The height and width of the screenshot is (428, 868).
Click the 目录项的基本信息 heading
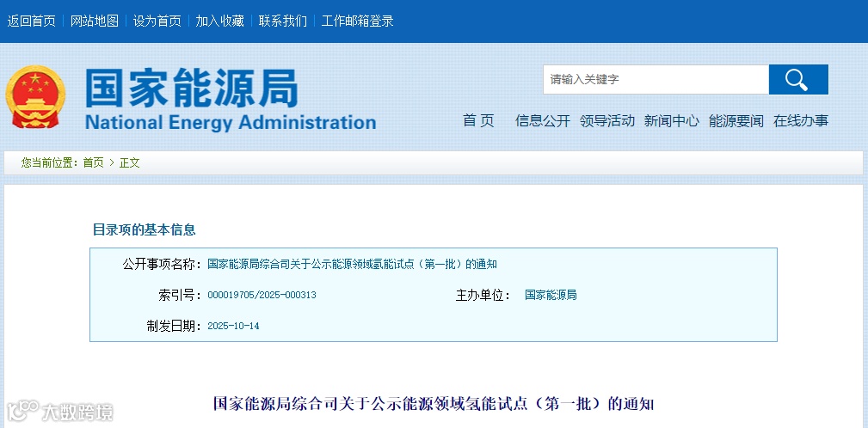click(x=144, y=229)
